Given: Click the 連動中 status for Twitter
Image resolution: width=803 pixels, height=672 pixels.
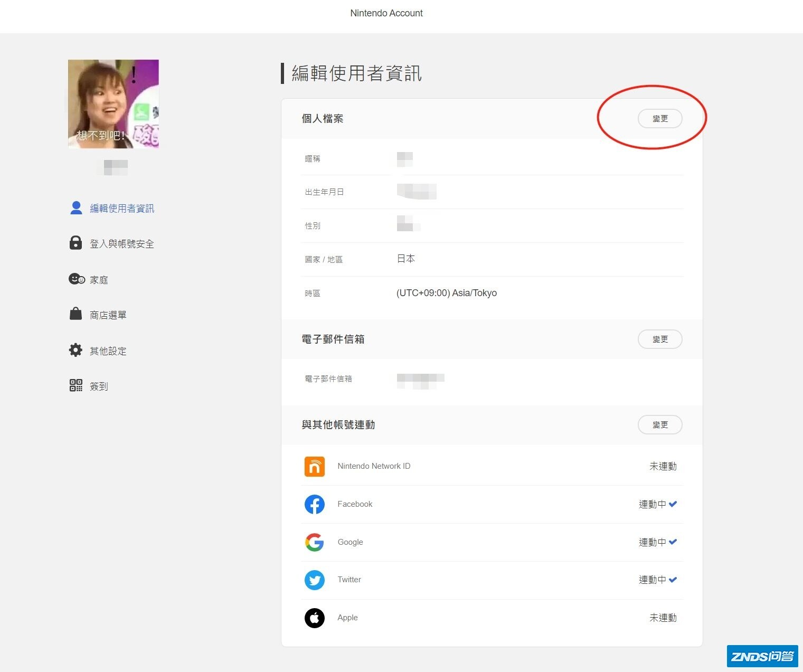Looking at the screenshot, I should pos(653,580).
